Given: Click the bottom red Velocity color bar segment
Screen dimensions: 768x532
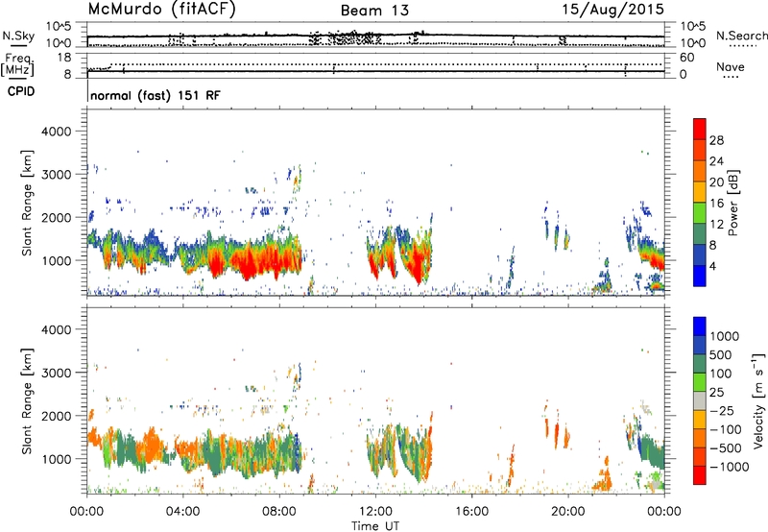Looking at the screenshot, I should 700,475.
